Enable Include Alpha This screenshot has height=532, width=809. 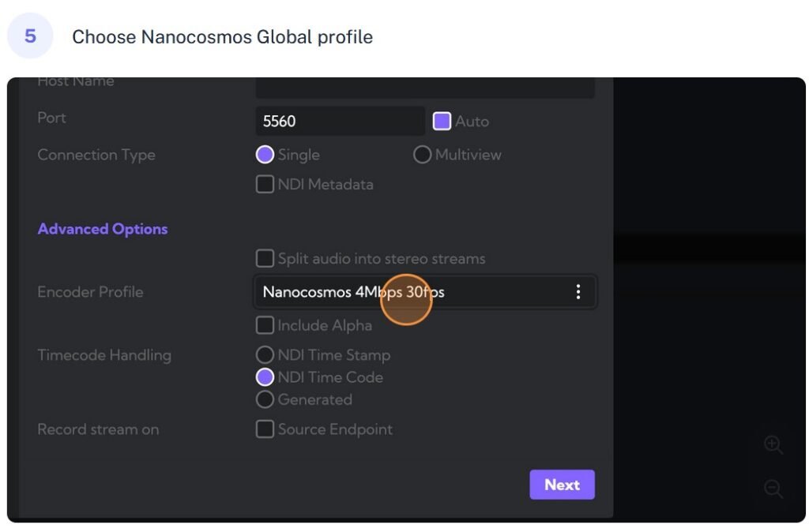click(x=265, y=325)
